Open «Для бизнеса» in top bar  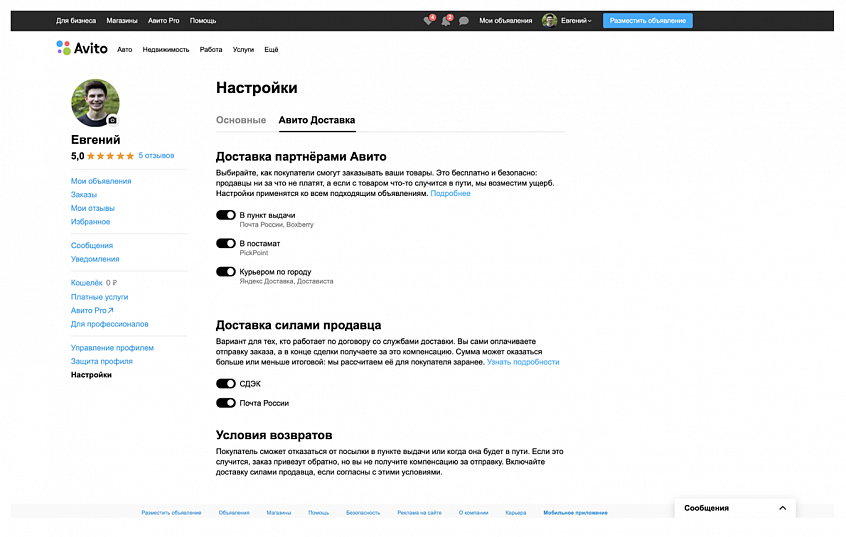pos(76,21)
